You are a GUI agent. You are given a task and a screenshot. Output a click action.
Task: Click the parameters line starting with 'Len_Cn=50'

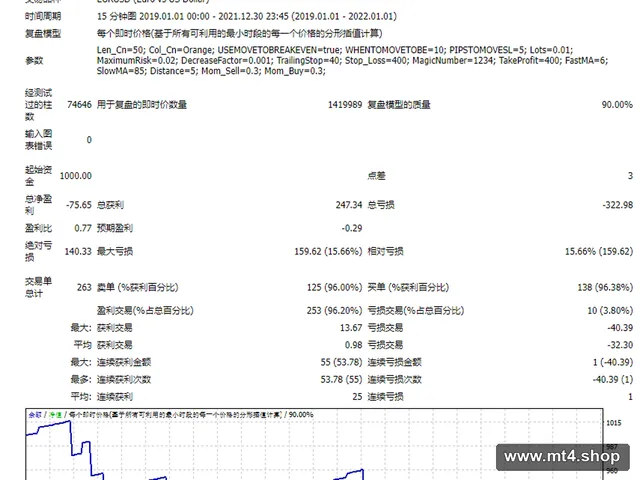(335, 50)
